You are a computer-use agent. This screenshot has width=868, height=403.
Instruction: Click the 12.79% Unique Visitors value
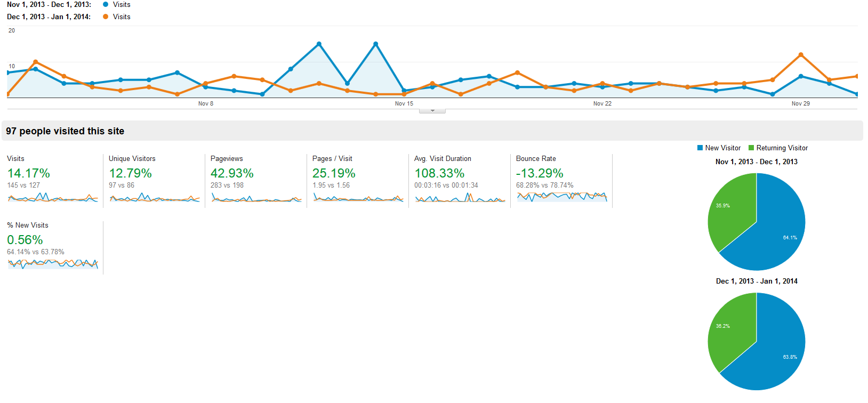(x=131, y=173)
